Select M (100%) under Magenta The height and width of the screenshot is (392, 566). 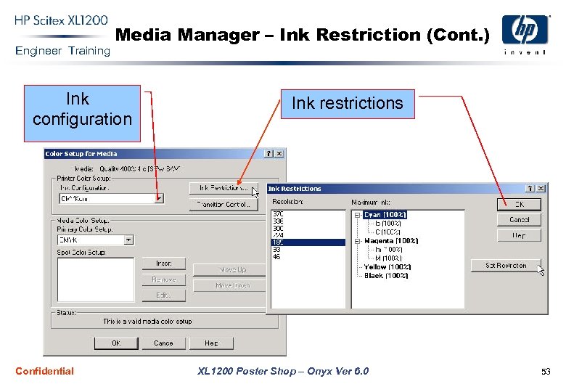click(388, 258)
